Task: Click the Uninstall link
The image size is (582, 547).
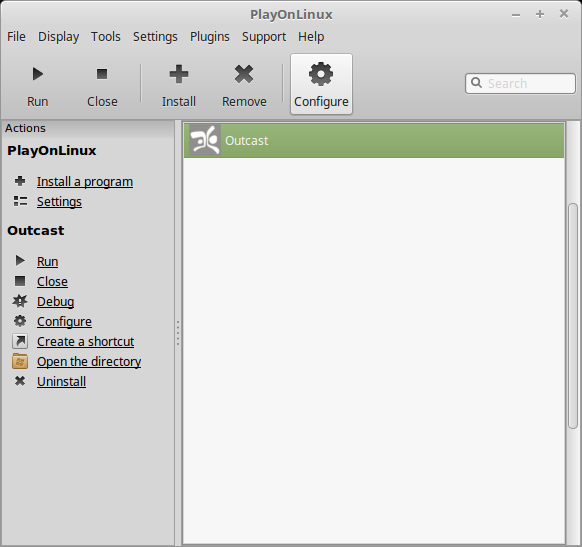Action: click(x=62, y=382)
